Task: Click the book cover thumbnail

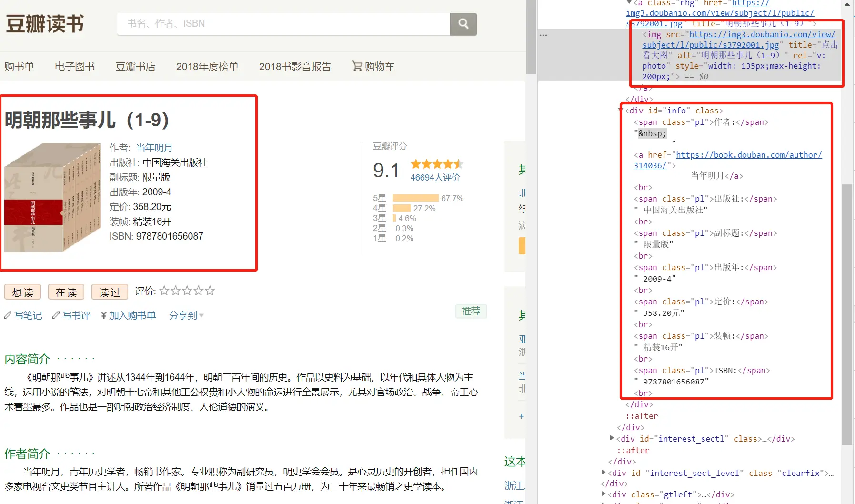Action: tap(52, 197)
